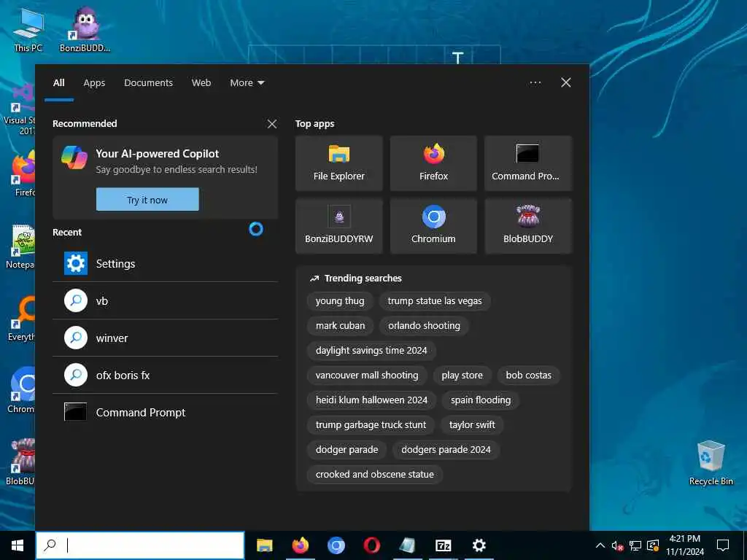
Task: Click the network tray icon
Action: [x=635, y=545]
